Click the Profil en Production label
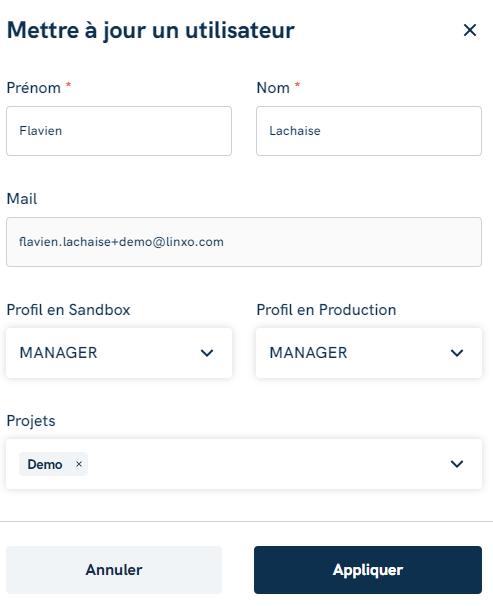 (326, 310)
